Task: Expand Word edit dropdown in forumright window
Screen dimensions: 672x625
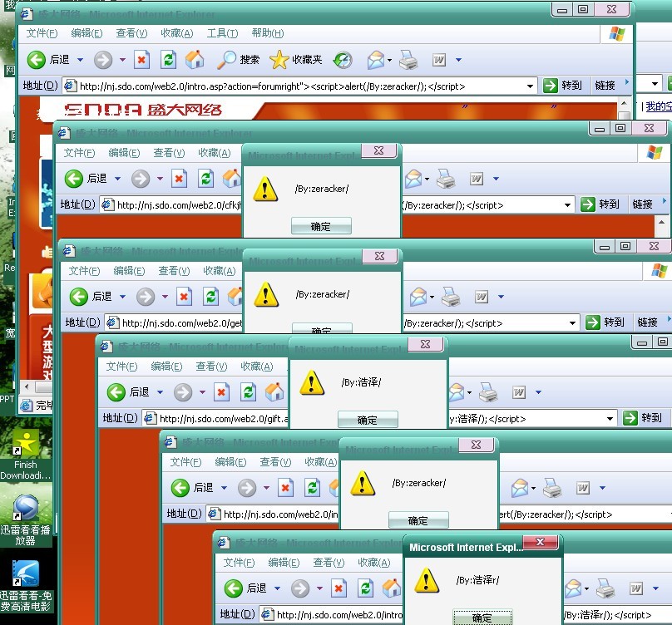Action: (458, 60)
